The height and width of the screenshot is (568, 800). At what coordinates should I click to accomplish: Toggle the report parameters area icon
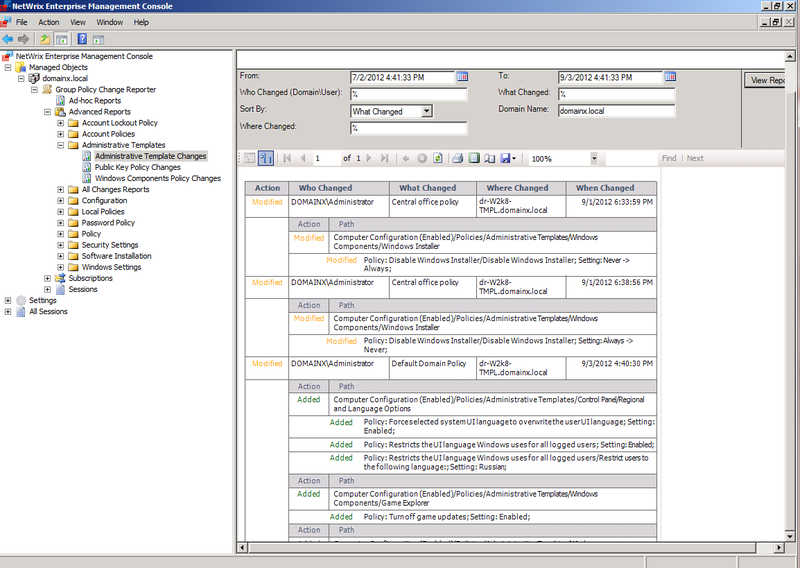(x=266, y=159)
